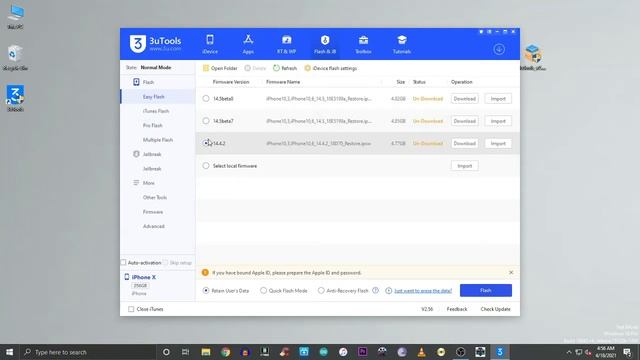The image size is (640, 360).
Task: Open the iDevice tab icon
Action: tap(210, 40)
